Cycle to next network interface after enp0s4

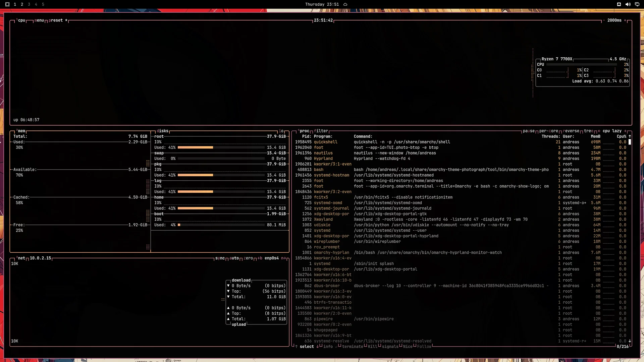point(283,258)
